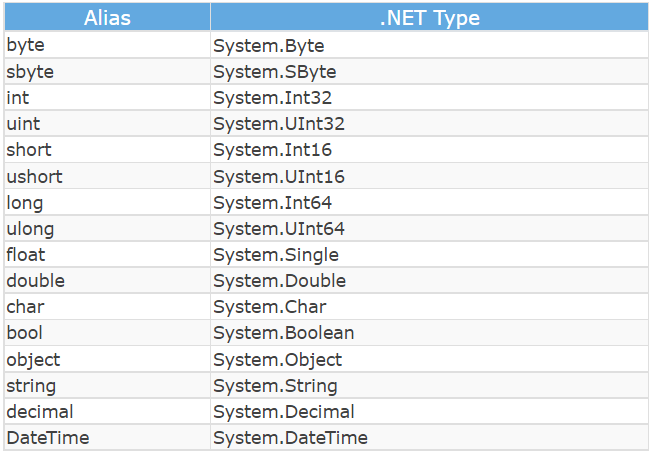Select the System.Int32 type cell
The height and width of the screenshot is (456, 652).
[x=430, y=98]
